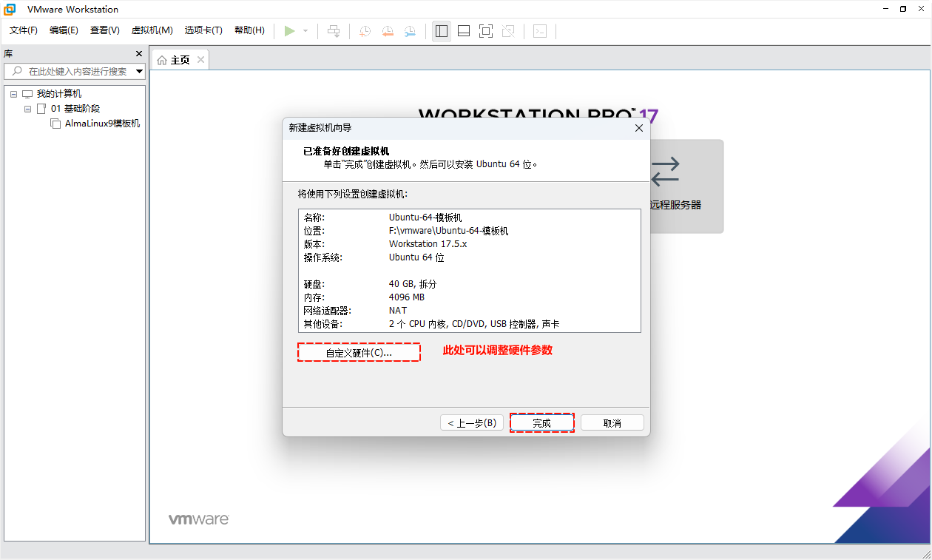Image resolution: width=932 pixels, height=560 pixels.
Task: Toggle the library sidebar view icon
Action: click(x=442, y=31)
